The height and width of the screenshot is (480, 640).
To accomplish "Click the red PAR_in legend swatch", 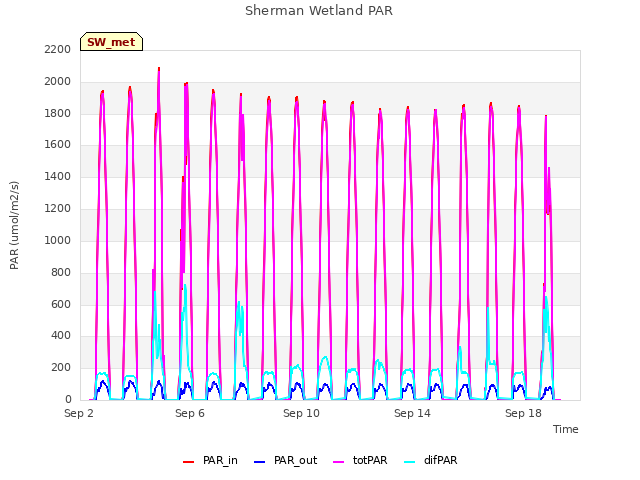I will (x=189, y=462).
